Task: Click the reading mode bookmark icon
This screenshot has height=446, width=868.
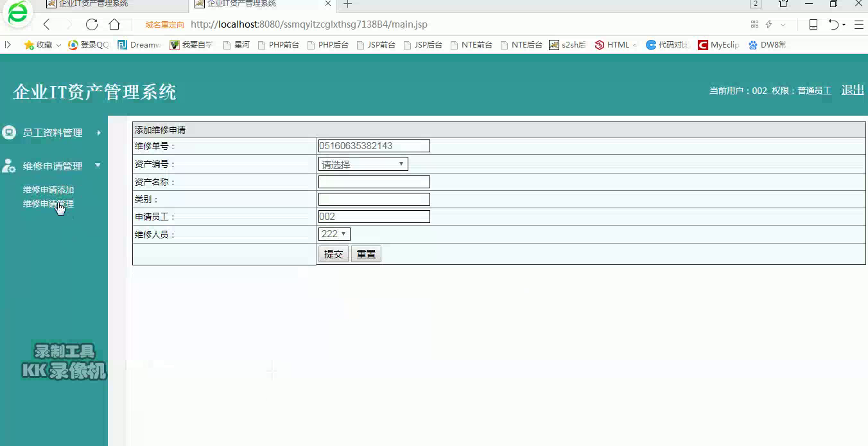Action: [x=813, y=24]
